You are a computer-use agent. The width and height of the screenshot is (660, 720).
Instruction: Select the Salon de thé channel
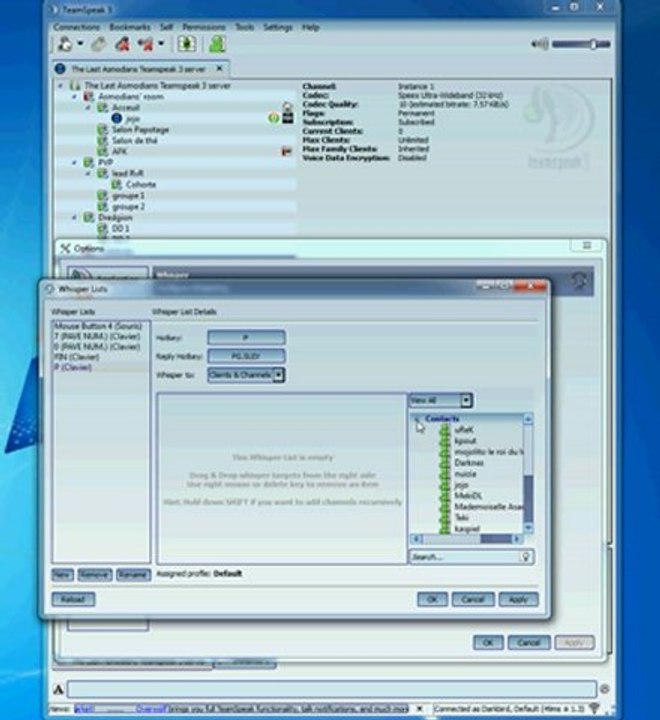click(x=135, y=141)
